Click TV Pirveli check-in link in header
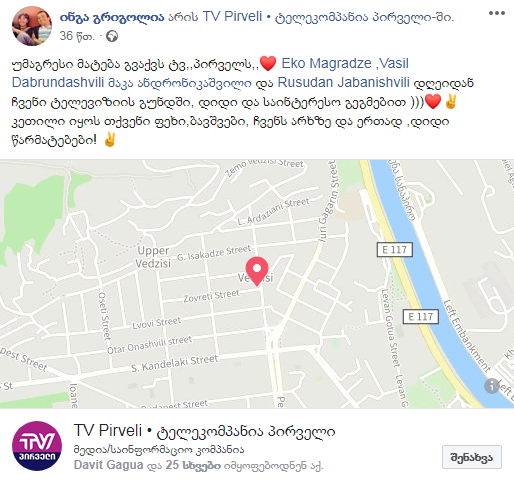 [x=328, y=17]
